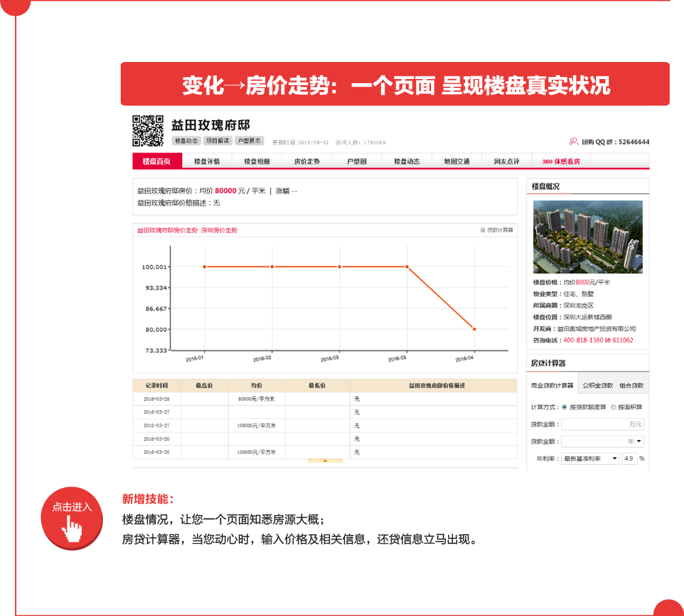Open the 楼盘动态 tag under title
684x616 pixels.
click(x=186, y=141)
